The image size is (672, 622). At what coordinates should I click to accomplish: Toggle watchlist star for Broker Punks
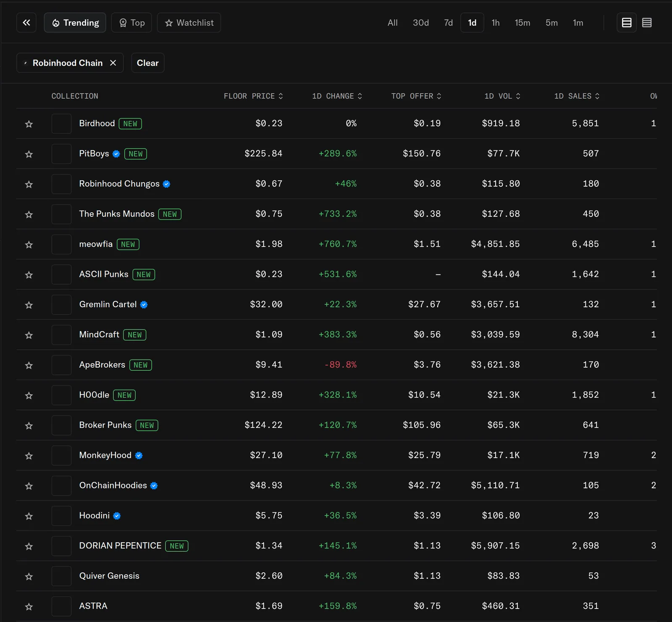click(29, 426)
